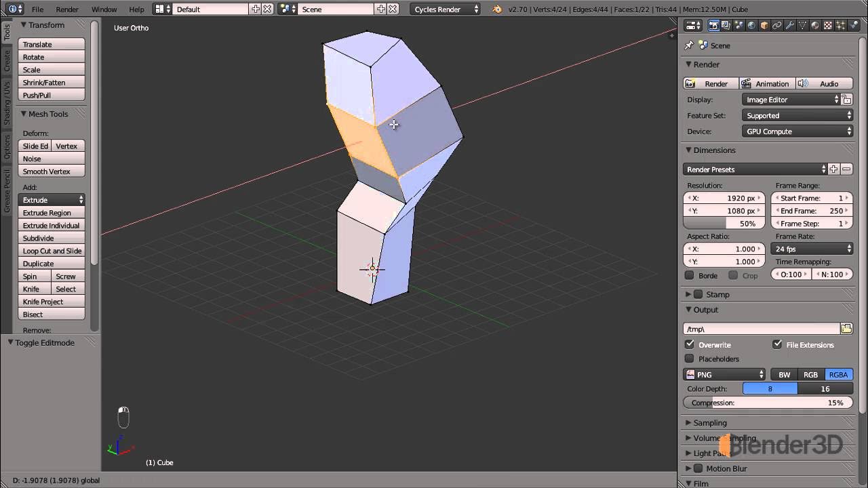This screenshot has height=488, width=868.
Task: Open the Help menu
Action: tap(136, 9)
